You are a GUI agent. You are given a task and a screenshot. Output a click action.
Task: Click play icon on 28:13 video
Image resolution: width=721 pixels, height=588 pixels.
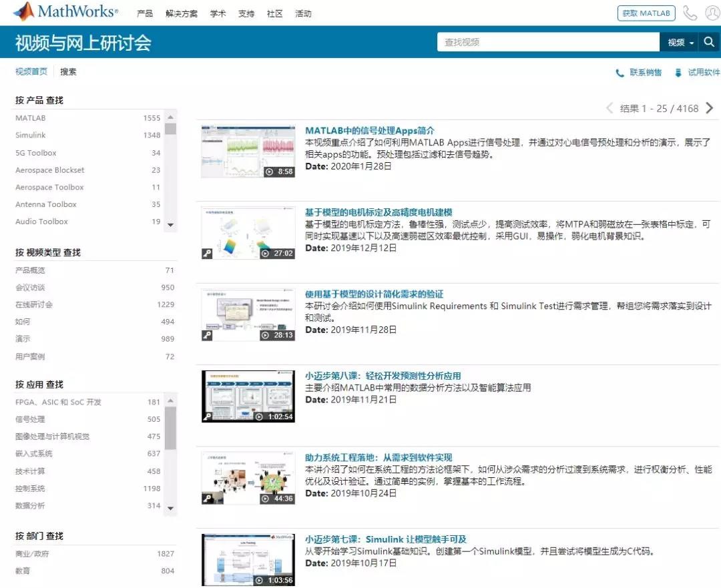click(x=265, y=335)
